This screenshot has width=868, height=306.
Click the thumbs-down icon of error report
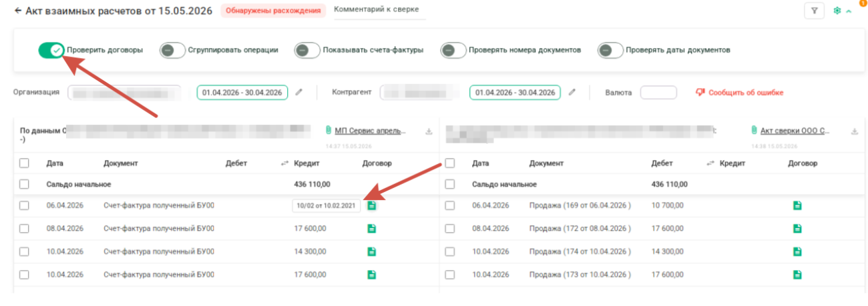click(x=700, y=93)
